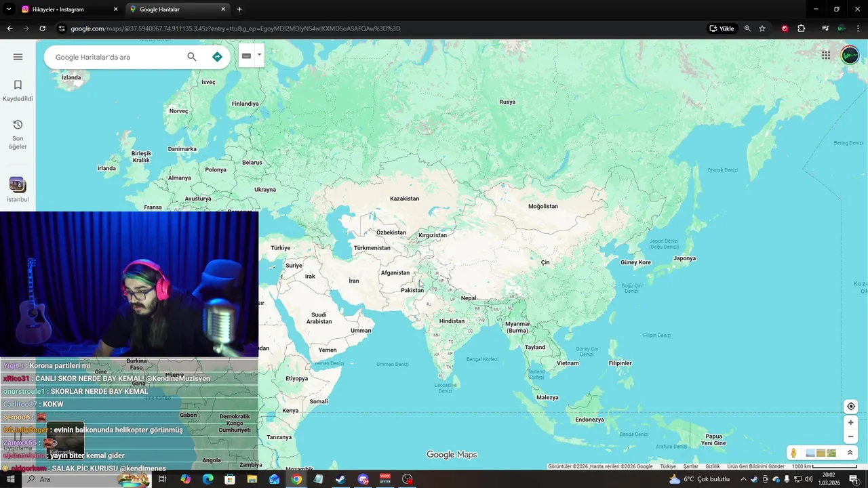Open the map layers thumbnails

[821, 453]
